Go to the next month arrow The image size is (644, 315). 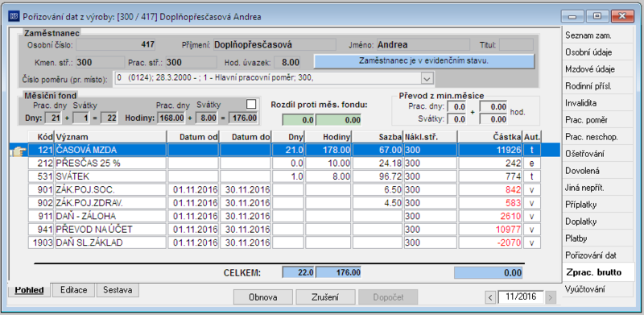click(551, 297)
